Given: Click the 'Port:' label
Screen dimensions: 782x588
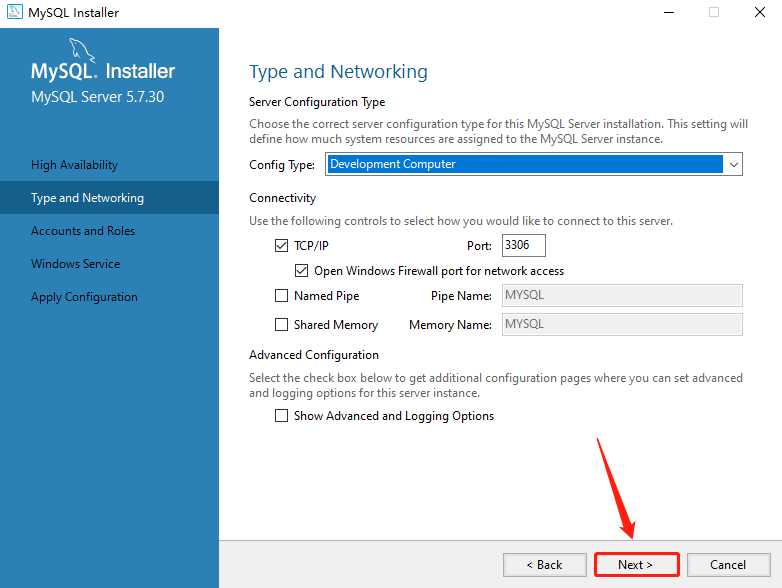Looking at the screenshot, I should tap(479, 246).
